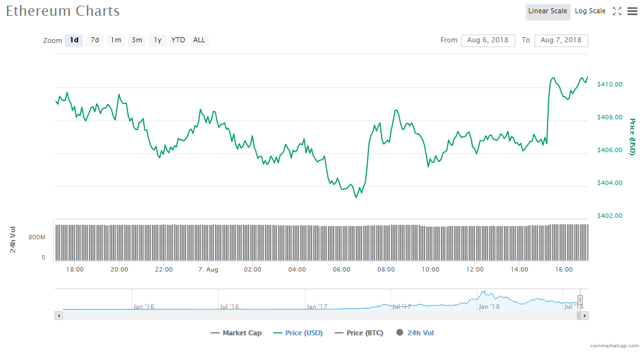Click the fullscreen expand icon
This screenshot has height=353, width=644.
pyautogui.click(x=617, y=11)
